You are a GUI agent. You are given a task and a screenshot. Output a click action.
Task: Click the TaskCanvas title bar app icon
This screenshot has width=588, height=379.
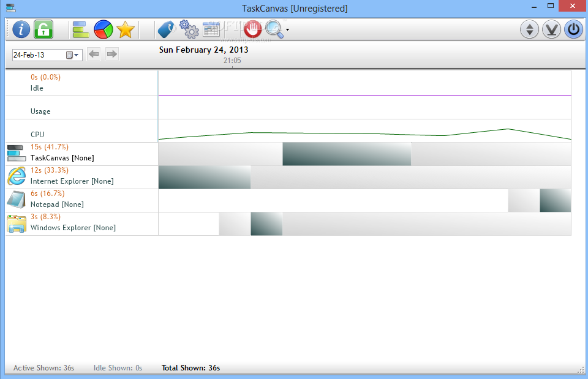click(x=11, y=8)
